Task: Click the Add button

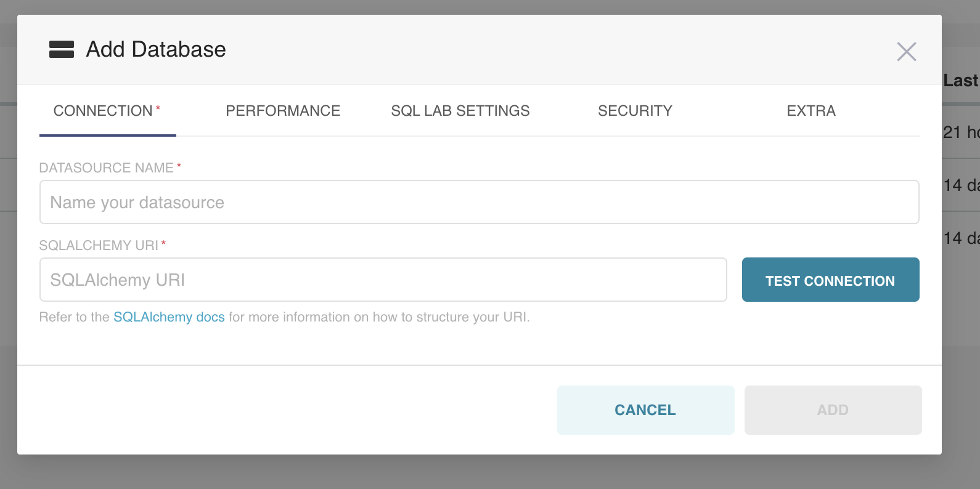Action: (833, 410)
